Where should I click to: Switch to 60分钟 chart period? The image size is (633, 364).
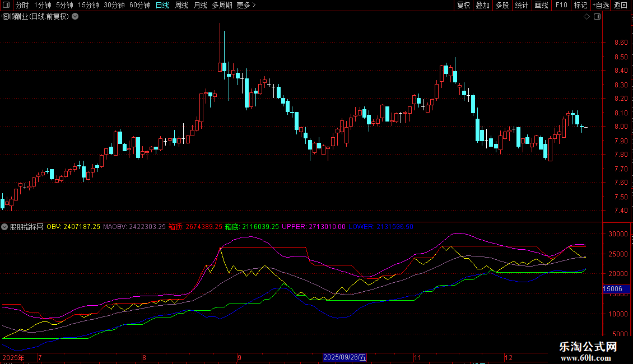[139, 5]
